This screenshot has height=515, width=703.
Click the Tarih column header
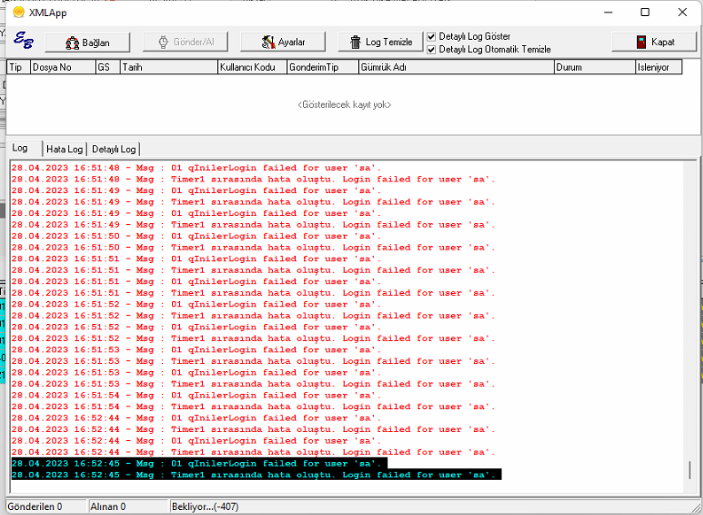click(x=169, y=67)
